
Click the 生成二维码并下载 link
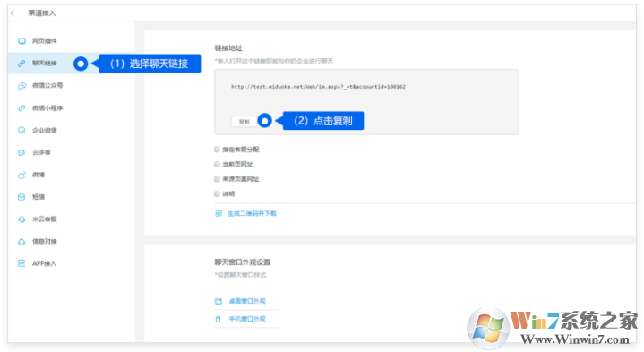pos(252,213)
